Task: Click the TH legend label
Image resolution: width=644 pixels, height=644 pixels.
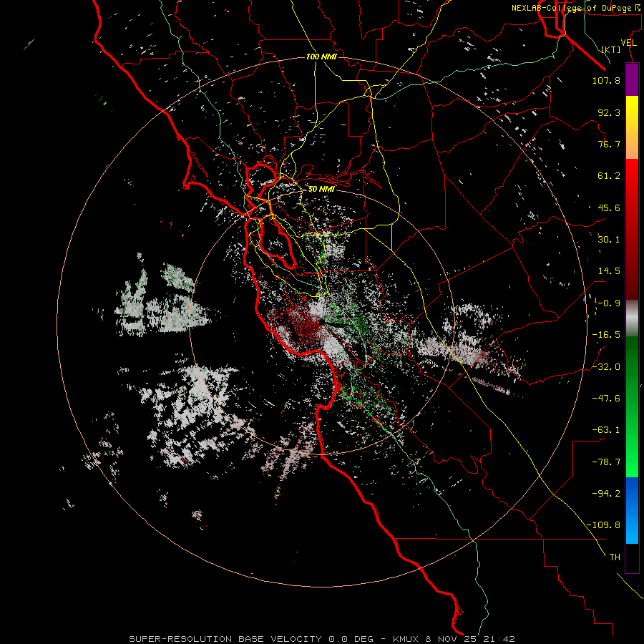Action: tap(615, 557)
